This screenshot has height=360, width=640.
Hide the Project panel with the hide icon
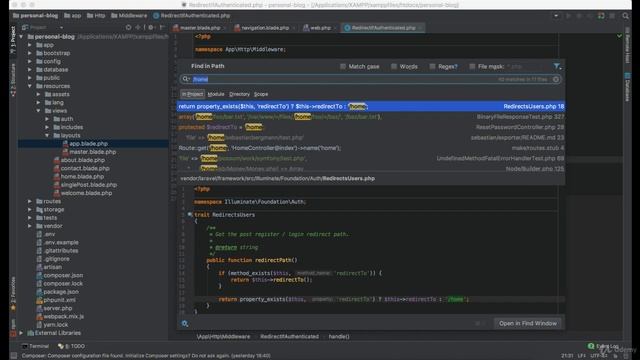coord(162,27)
